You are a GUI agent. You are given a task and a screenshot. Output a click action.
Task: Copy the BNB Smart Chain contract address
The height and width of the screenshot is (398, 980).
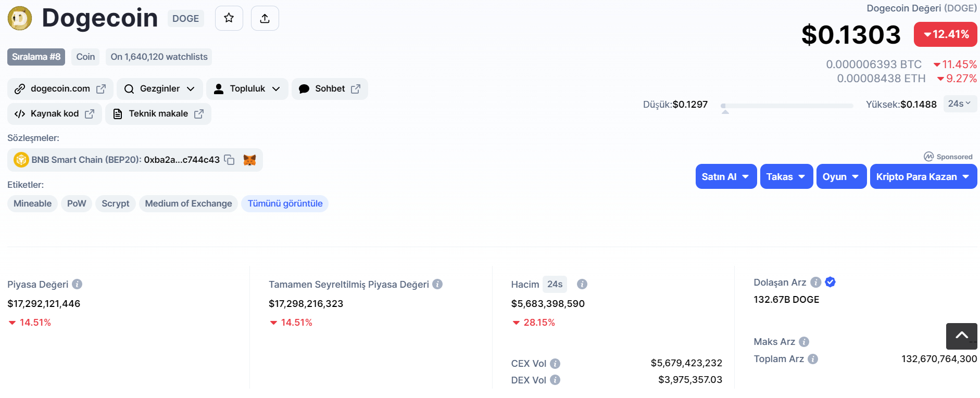coord(229,160)
